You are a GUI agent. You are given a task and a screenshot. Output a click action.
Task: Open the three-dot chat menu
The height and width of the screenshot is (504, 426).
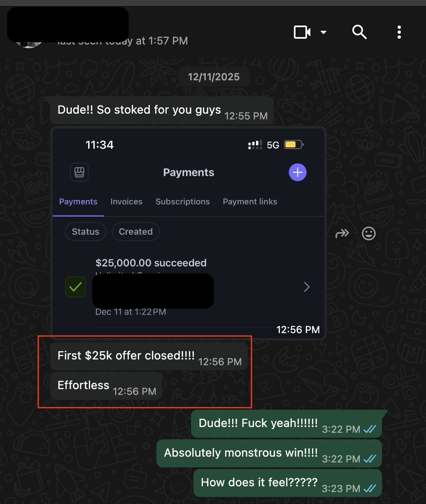coord(399,32)
